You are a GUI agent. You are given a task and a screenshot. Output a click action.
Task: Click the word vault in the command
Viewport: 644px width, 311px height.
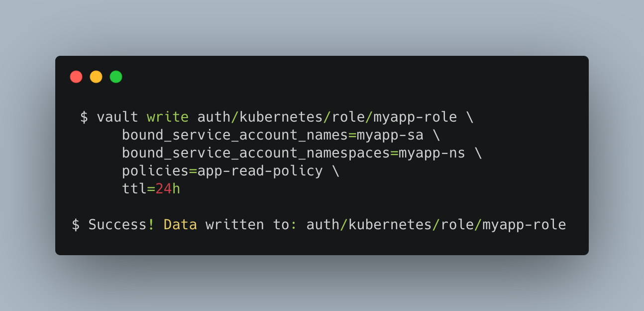117,117
